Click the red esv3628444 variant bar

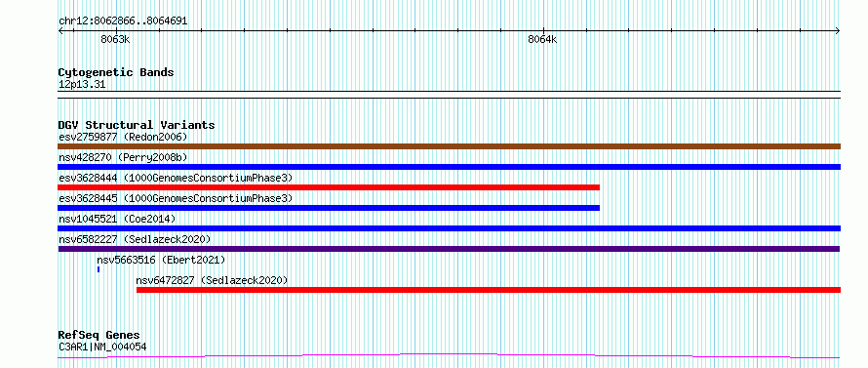(329, 187)
